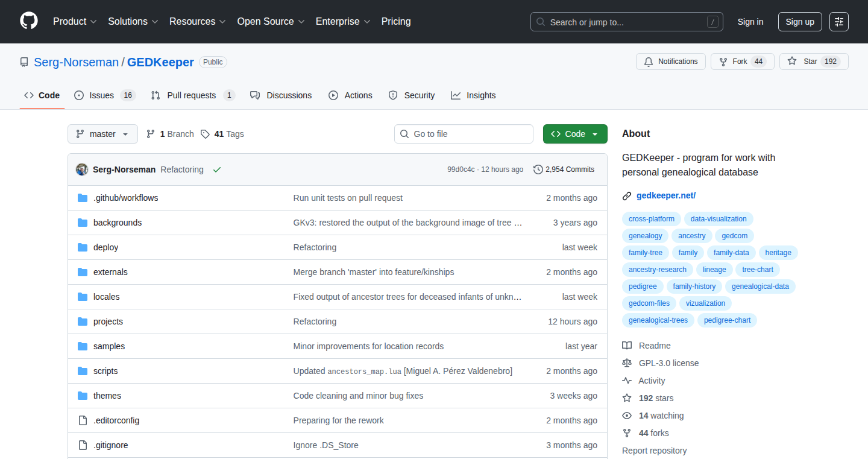Click the folder icon beside themes
The height and width of the screenshot is (459, 868).
(x=83, y=396)
